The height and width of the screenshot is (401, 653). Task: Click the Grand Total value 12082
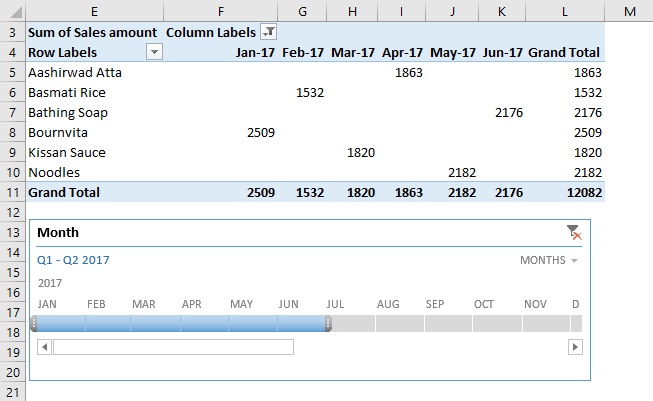pos(580,192)
